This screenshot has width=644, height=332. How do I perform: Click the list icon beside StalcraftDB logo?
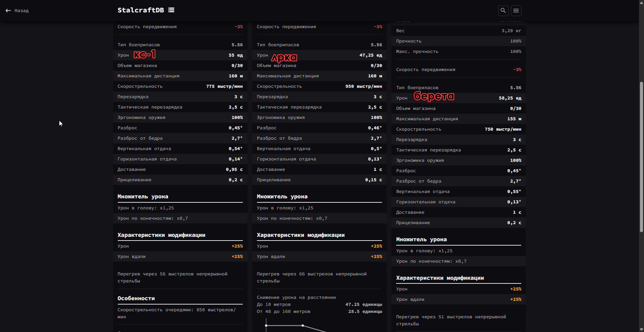pyautogui.click(x=171, y=10)
